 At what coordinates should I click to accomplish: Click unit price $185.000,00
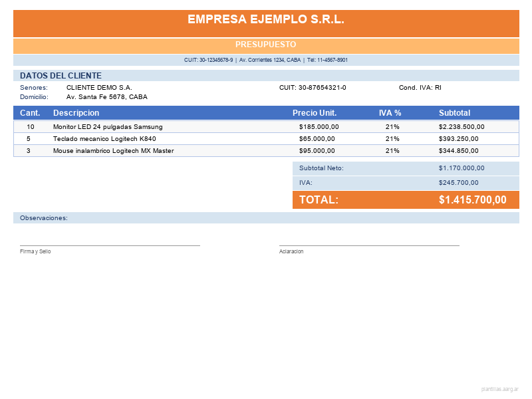(319, 127)
